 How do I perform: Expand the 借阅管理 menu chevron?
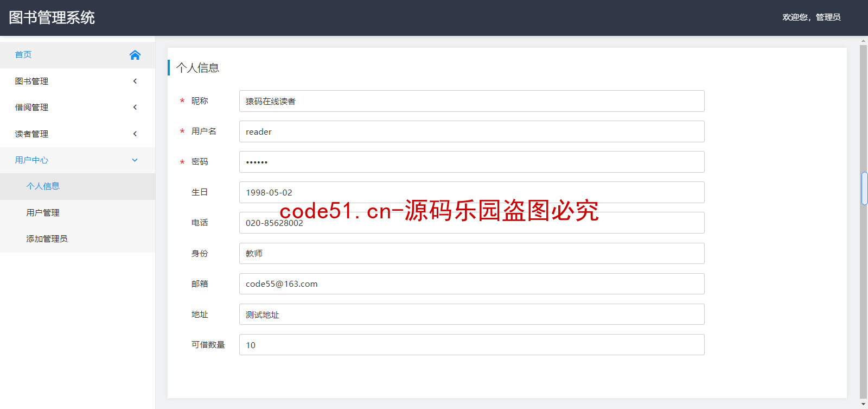coord(135,107)
